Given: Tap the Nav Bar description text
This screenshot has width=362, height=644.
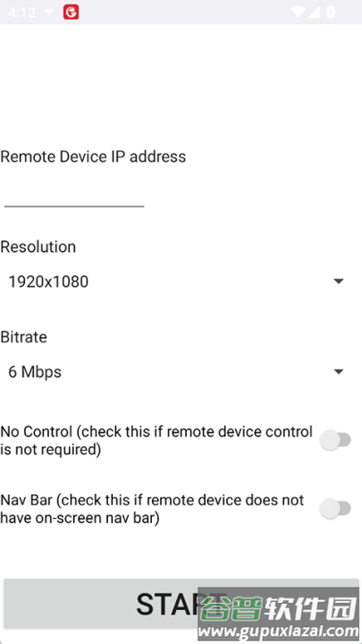Looking at the screenshot, I should pyautogui.click(x=152, y=509).
